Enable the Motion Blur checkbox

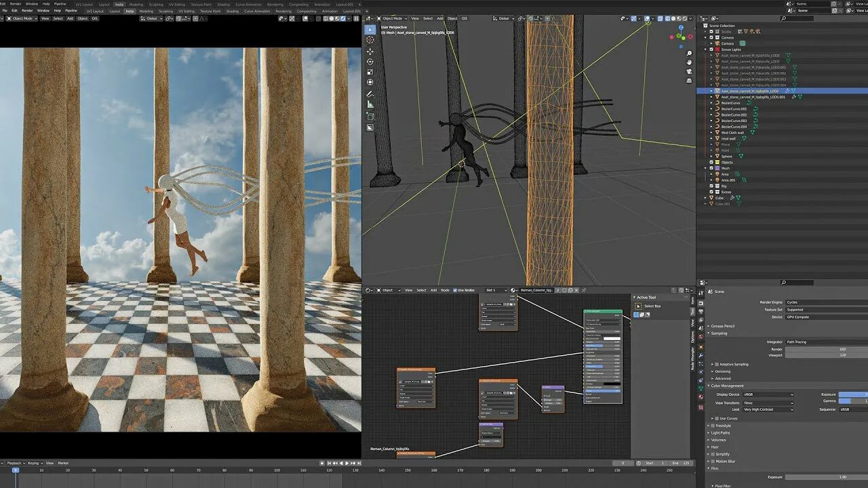pyautogui.click(x=713, y=462)
